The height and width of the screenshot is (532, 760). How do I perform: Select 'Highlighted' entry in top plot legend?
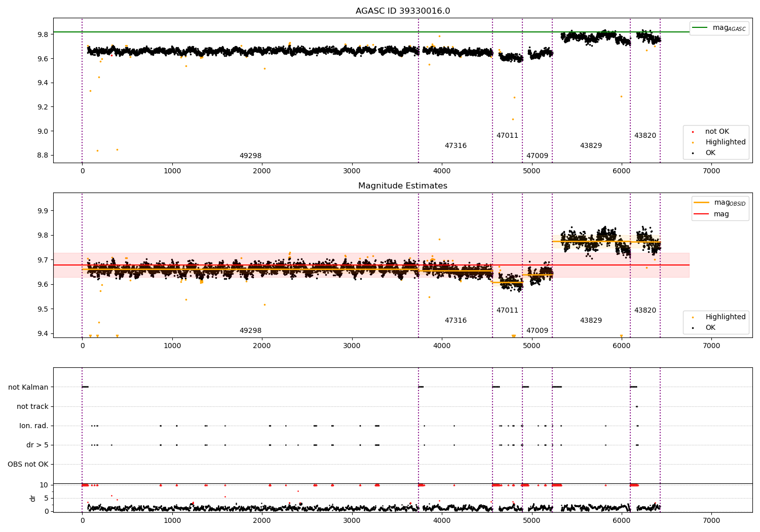coord(726,142)
